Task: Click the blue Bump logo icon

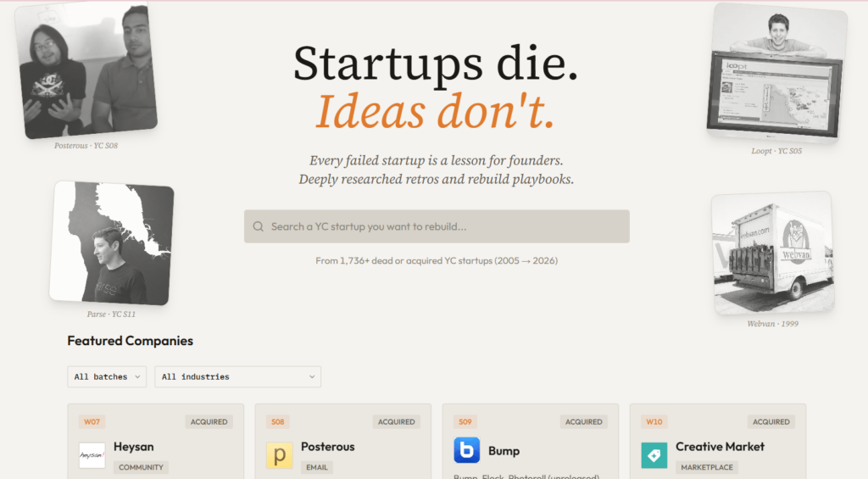Action: (x=466, y=450)
